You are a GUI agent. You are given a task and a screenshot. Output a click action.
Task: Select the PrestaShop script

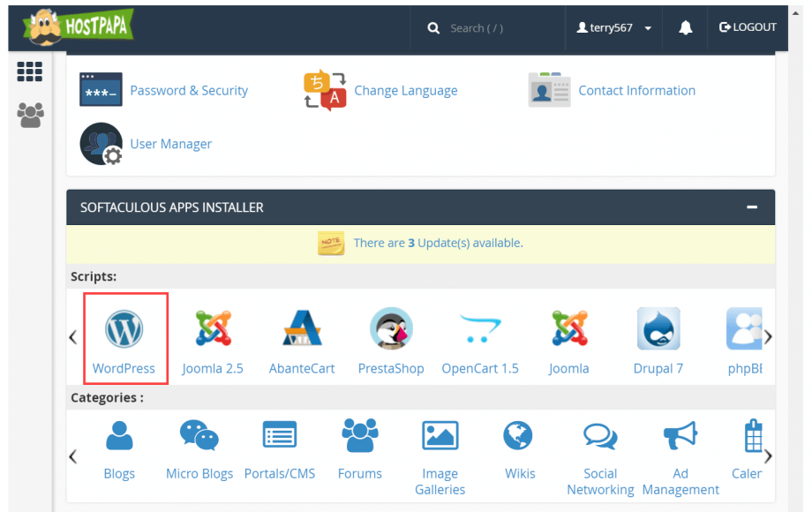pos(390,338)
